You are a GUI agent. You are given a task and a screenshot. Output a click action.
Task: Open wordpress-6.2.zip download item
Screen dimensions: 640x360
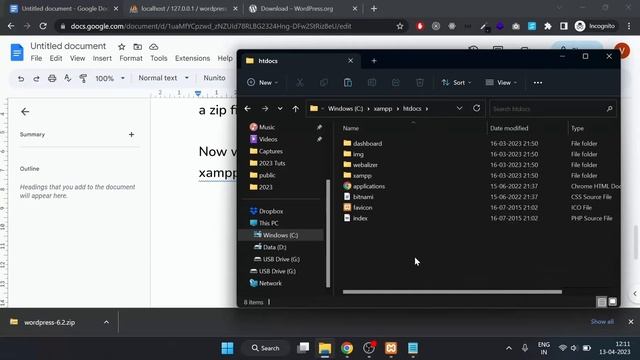coord(50,322)
